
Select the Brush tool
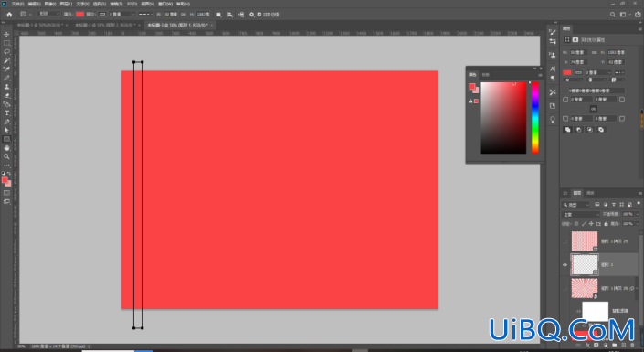[x=6, y=78]
